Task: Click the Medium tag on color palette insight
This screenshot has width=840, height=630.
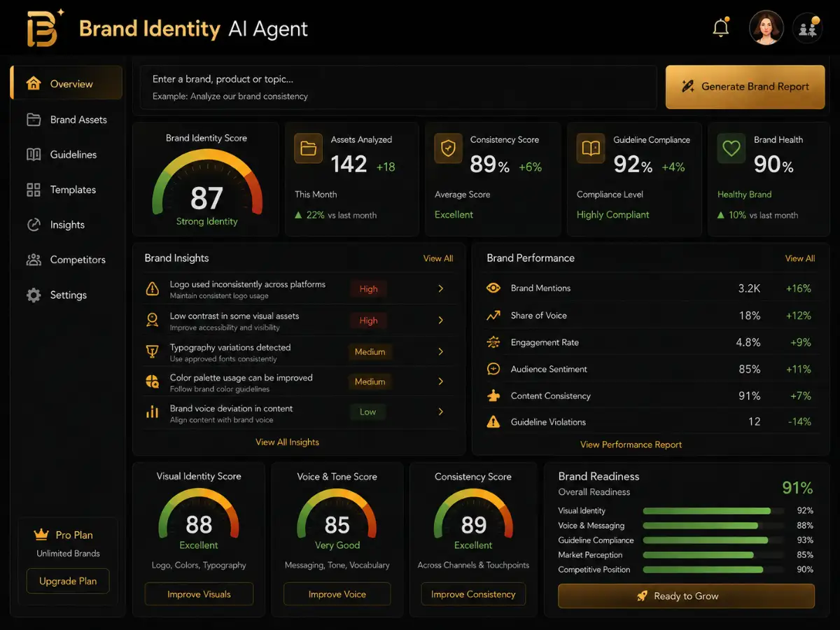Action: pos(370,382)
